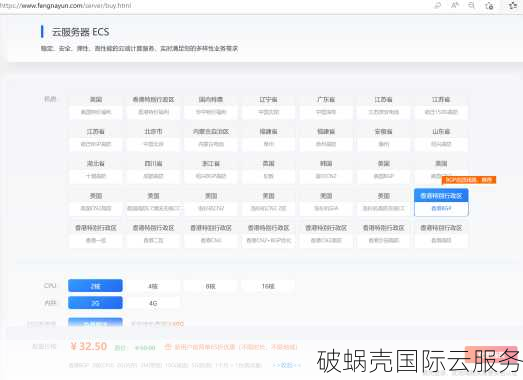Image resolution: width=523 pixels, height=380 pixels.
Task: Select the 辽宁省 region card
Action: [269, 106]
